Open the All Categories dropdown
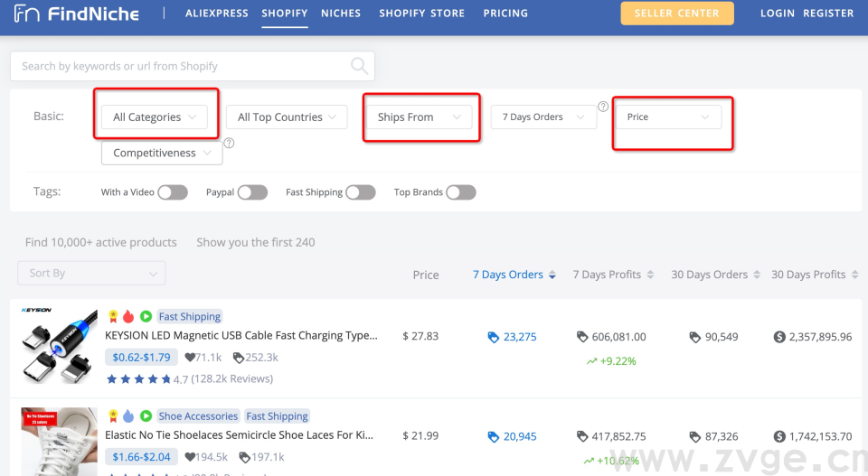The height and width of the screenshot is (476, 868). [x=155, y=117]
